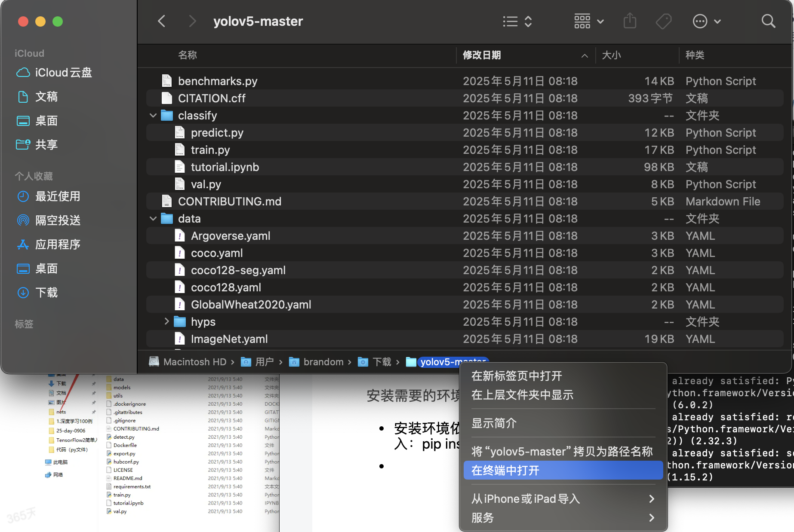Open 共享 in the sidebar
Viewport: 794px width, 532px height.
pos(37,145)
